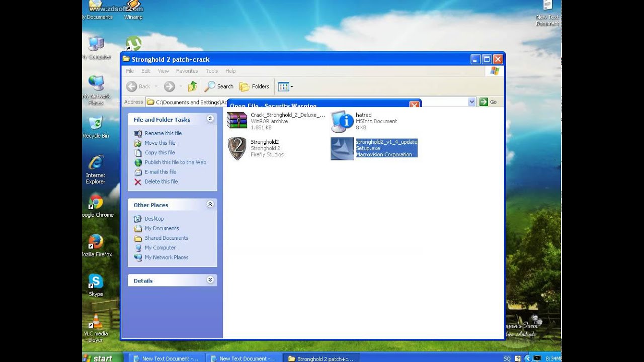This screenshot has height=362, width=644.
Task: Open the Crack_Stronghold_2_Deluxe WinRAR archive icon
Action: click(236, 121)
